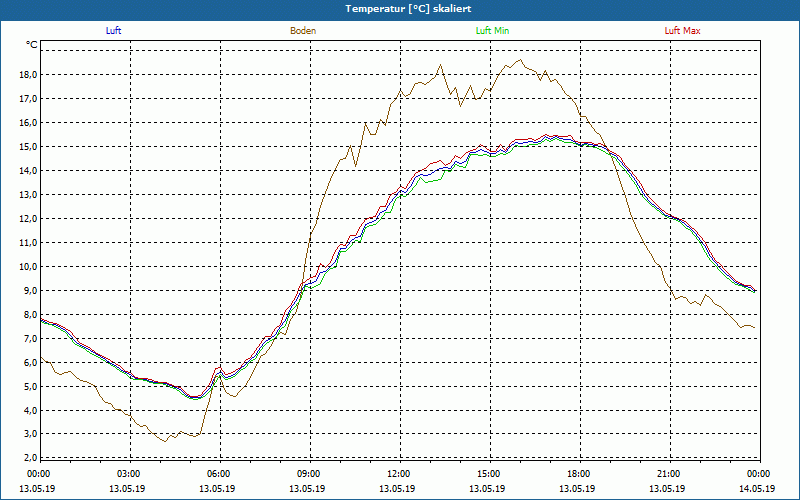Click the 15,0 y-axis value

[x=29, y=146]
